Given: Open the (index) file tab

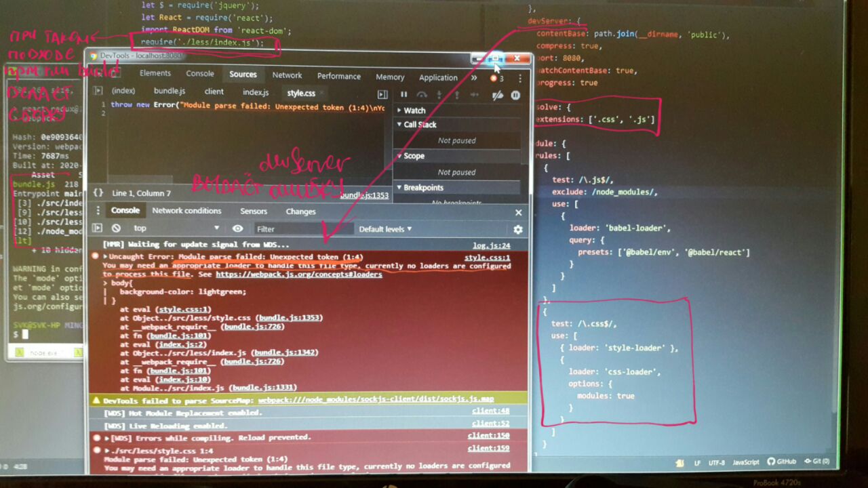Looking at the screenshot, I should (123, 91).
